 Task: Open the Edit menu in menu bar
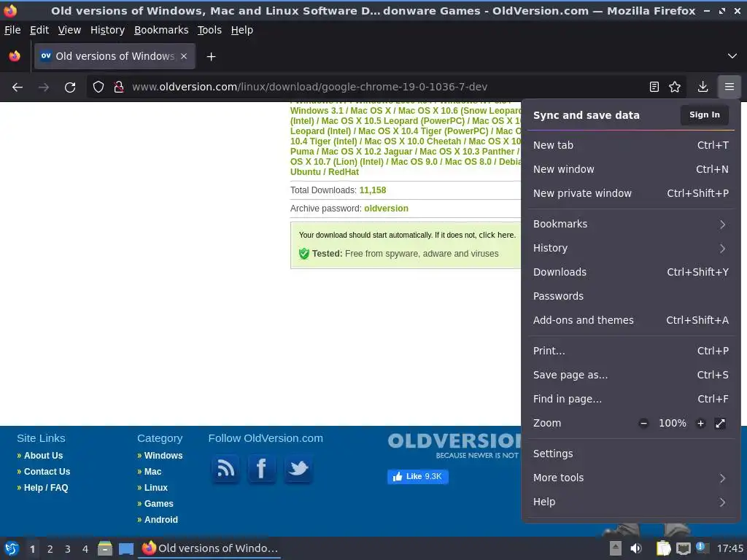click(39, 30)
